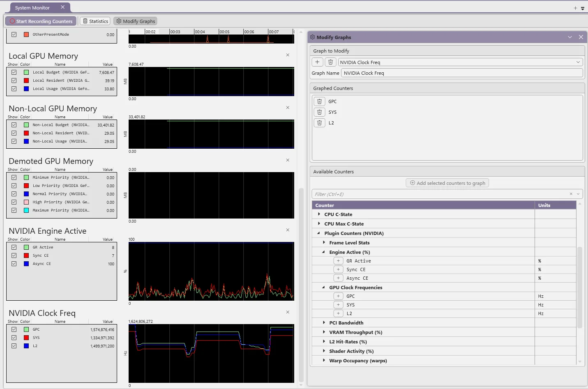Open the Statistics view
The image size is (588, 389).
[x=95, y=21]
